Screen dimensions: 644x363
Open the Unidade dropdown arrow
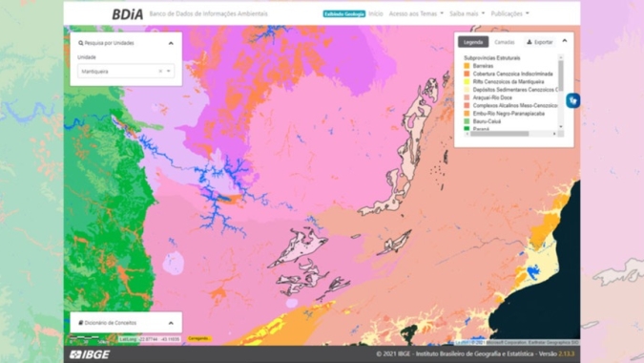[169, 71]
